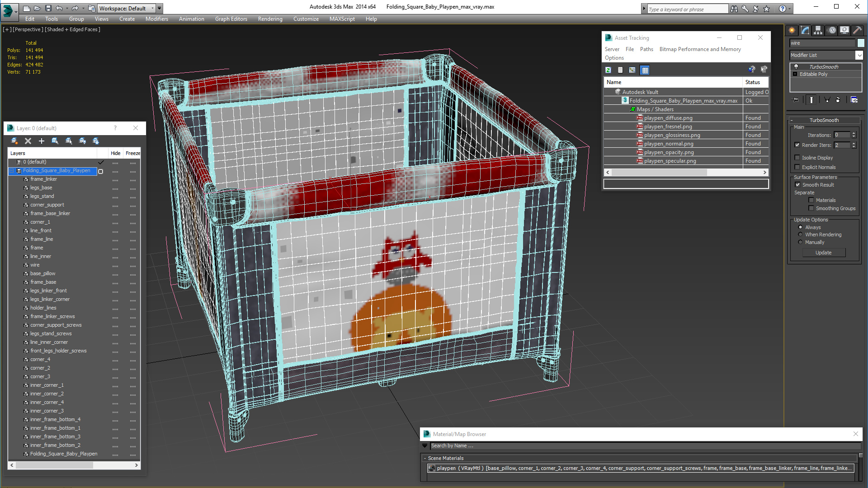Select the When Rendering radio option
The width and height of the screenshot is (868, 488).
[x=801, y=235]
